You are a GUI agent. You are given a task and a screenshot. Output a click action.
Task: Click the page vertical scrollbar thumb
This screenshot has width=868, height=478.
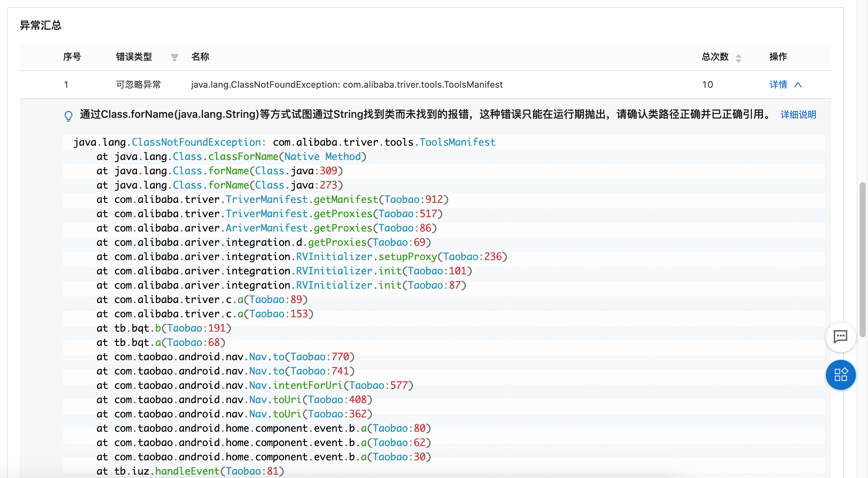click(x=863, y=260)
